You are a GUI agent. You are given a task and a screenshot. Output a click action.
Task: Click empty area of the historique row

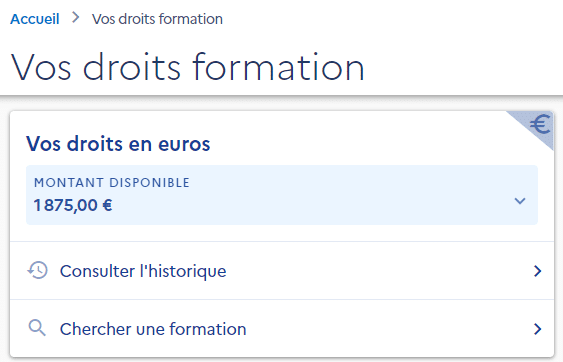[377, 271]
